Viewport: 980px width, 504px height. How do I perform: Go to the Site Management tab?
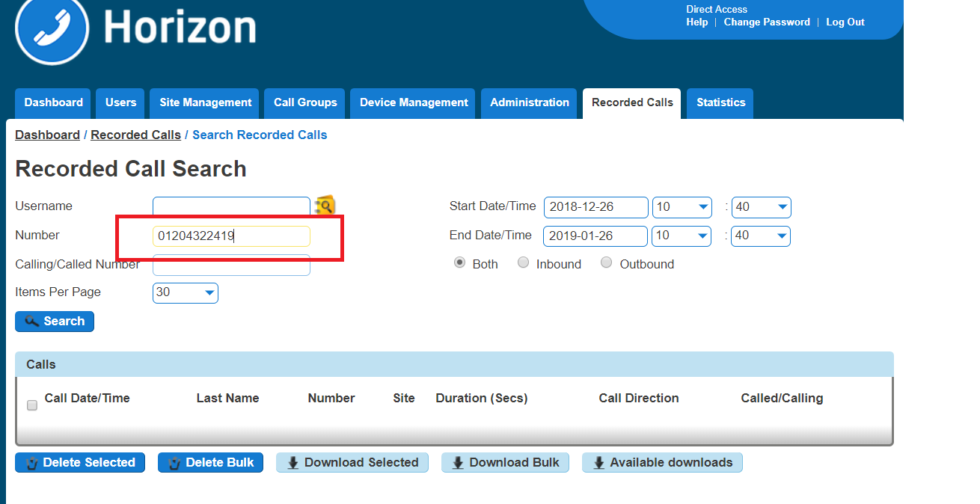click(x=206, y=103)
